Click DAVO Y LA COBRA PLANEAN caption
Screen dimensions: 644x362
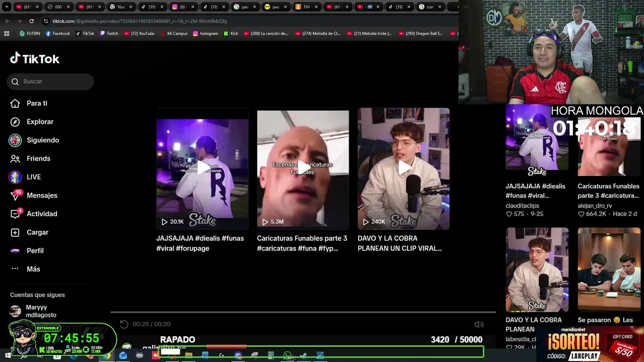[x=400, y=243]
